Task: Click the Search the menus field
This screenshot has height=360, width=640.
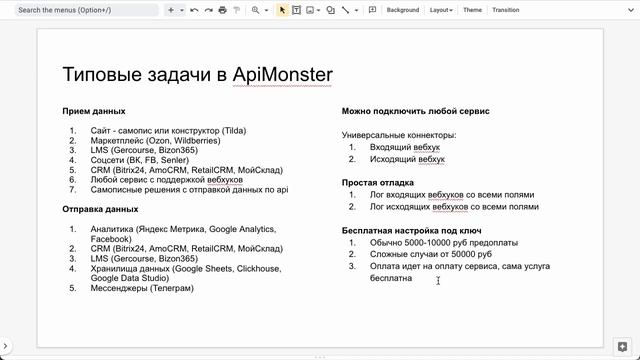Action: pos(87,10)
